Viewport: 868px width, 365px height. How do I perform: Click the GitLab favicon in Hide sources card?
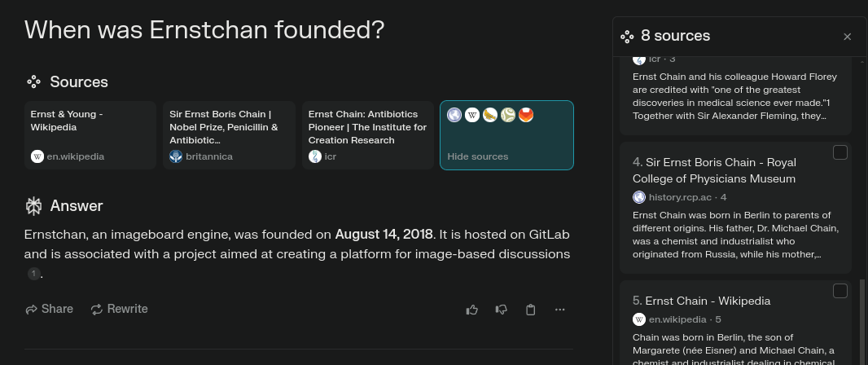526,115
